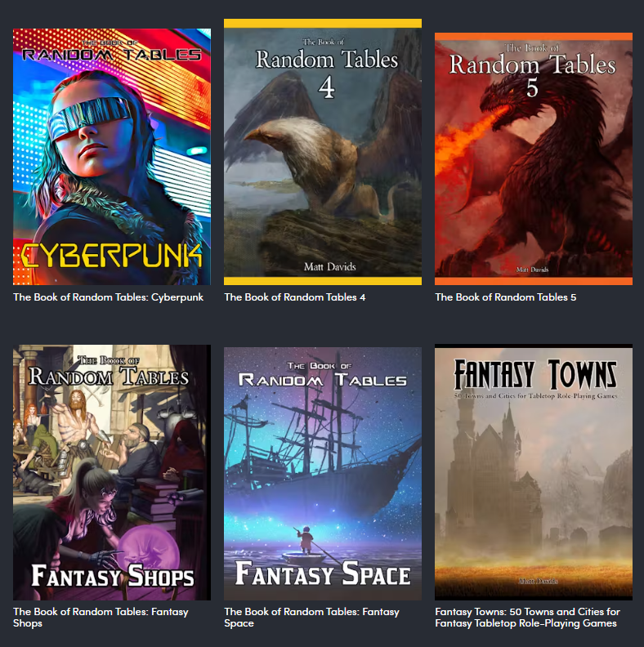
Task: Click the purple crystal ball on Shops cover
Action: pyautogui.click(x=149, y=553)
